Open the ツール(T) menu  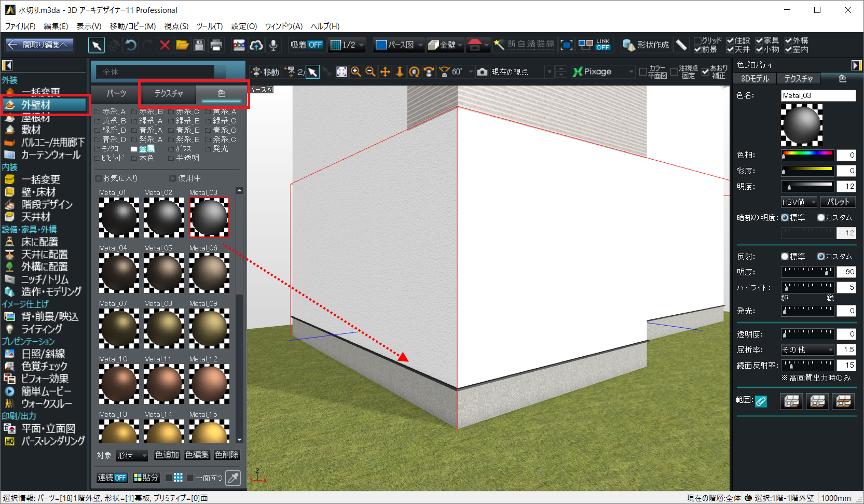(x=209, y=26)
